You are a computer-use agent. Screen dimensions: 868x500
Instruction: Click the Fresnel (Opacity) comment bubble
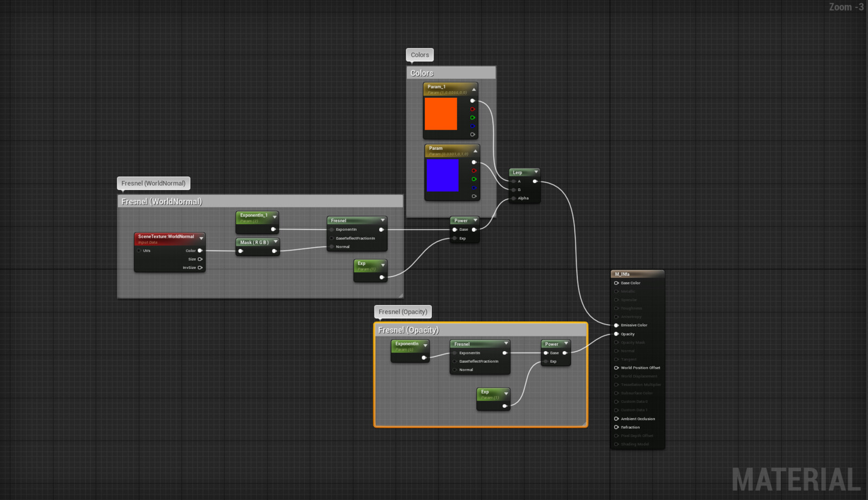403,312
